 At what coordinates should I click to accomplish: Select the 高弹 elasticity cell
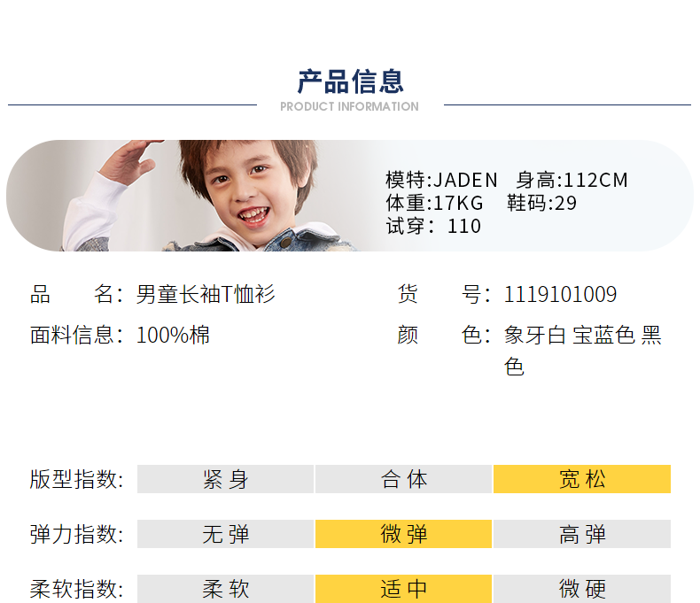[582, 534]
